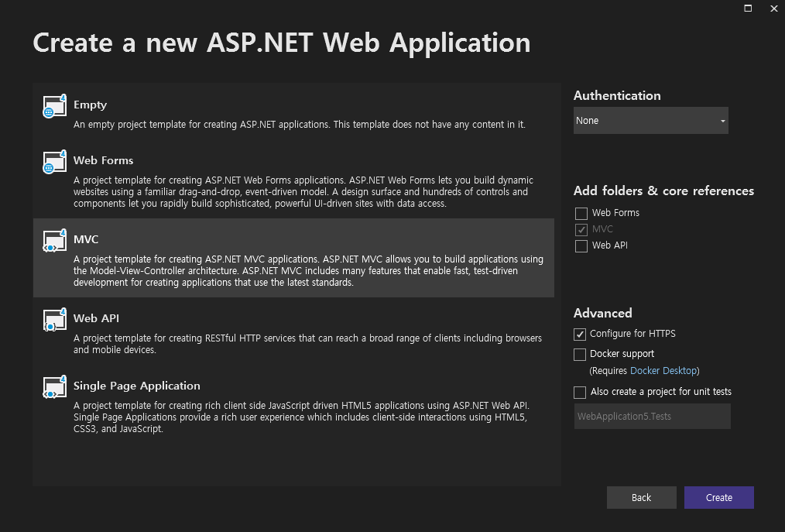Click the Single Page Application description paragraph
The height and width of the screenshot is (532, 785).
[x=301, y=417]
